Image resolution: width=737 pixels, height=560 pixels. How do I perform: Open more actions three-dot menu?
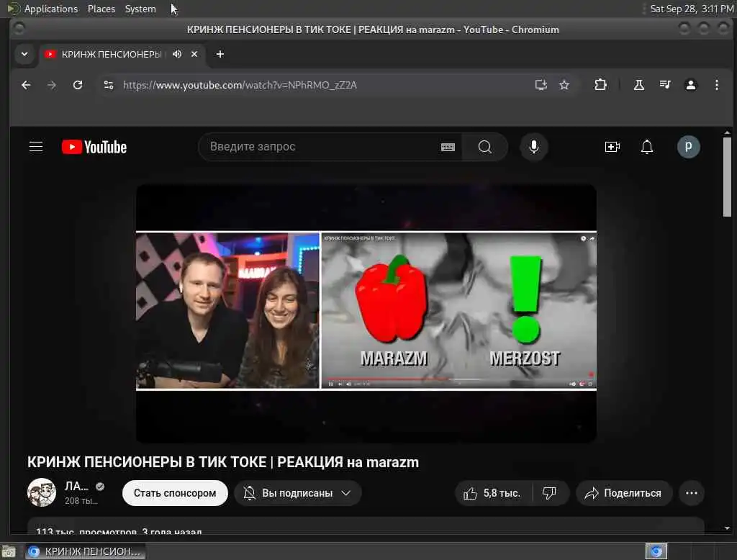coord(692,493)
